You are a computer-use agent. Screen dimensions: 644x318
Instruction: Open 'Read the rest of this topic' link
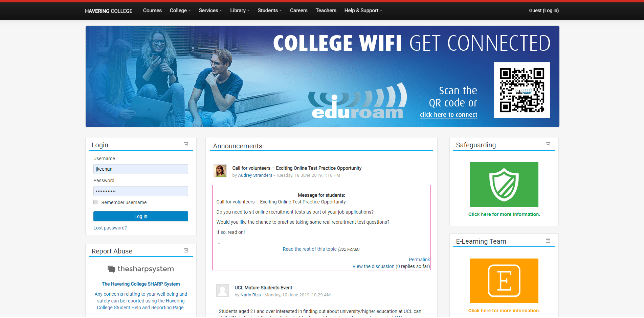[310, 249]
